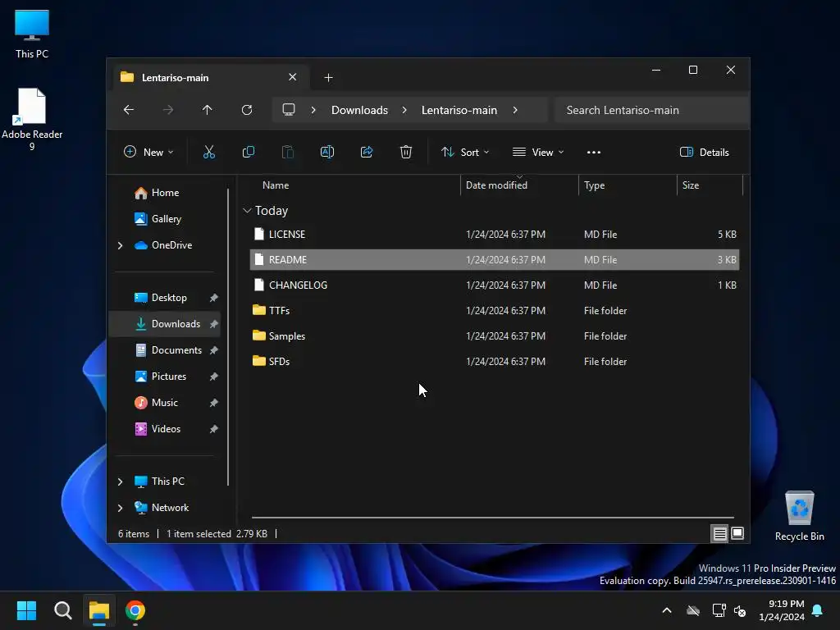Select This PC desktop icon

point(32,34)
